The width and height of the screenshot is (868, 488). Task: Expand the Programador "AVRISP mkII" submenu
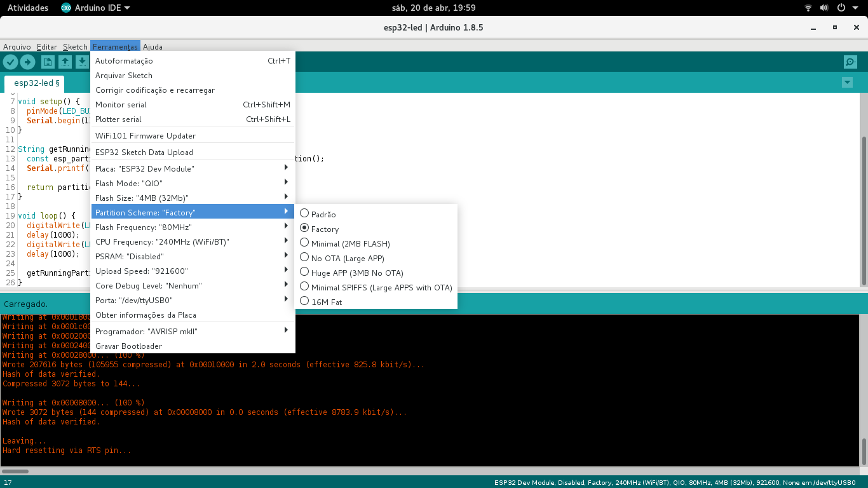click(193, 331)
